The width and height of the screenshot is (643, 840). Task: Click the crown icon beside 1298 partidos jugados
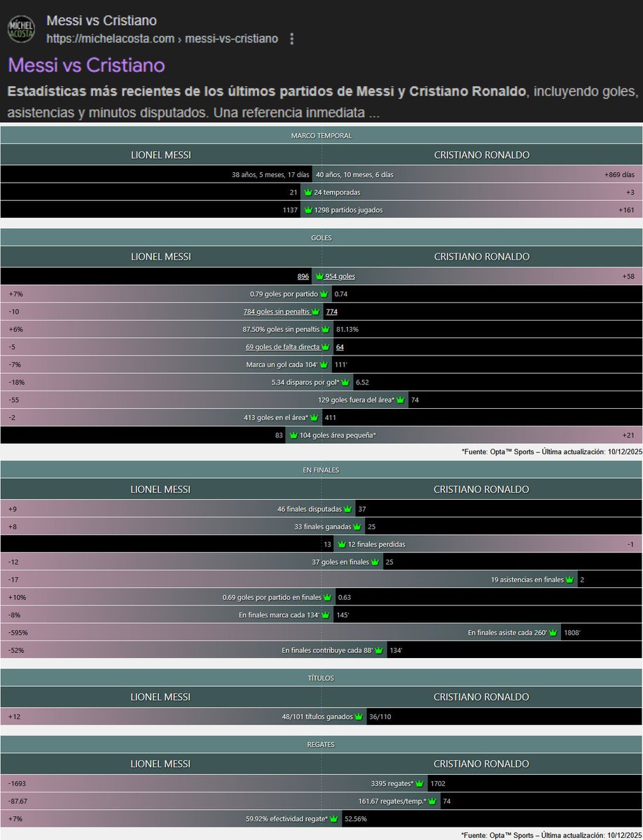[307, 209]
